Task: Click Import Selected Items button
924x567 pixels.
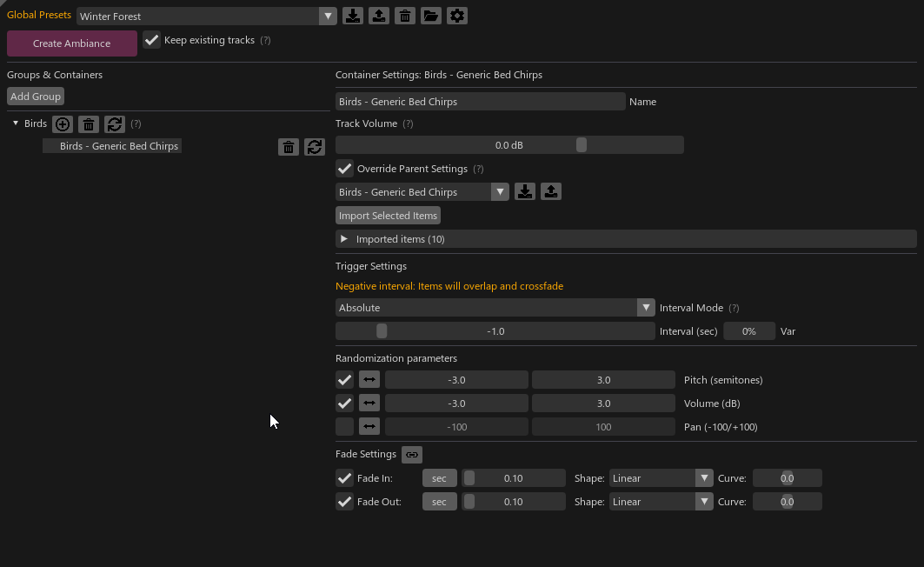Action: pos(388,215)
